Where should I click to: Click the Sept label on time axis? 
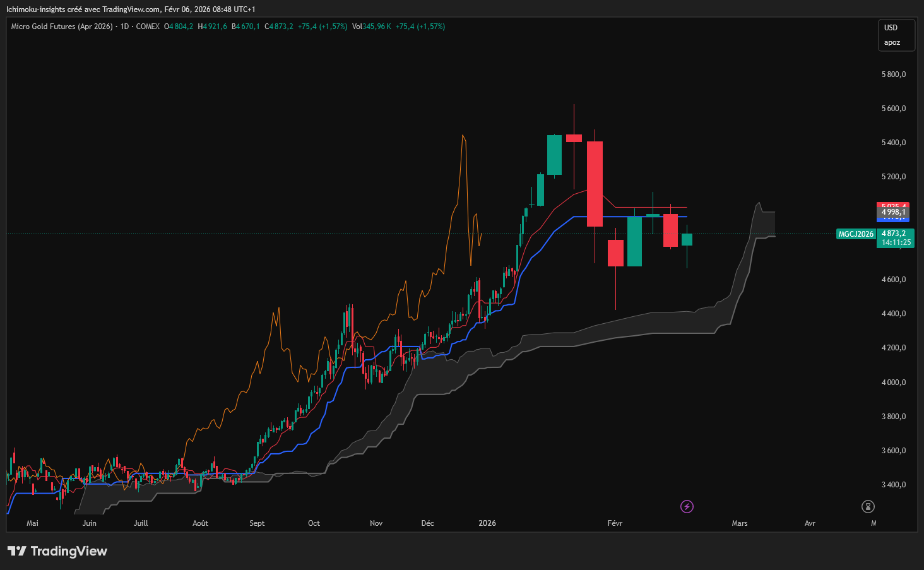pos(257,523)
